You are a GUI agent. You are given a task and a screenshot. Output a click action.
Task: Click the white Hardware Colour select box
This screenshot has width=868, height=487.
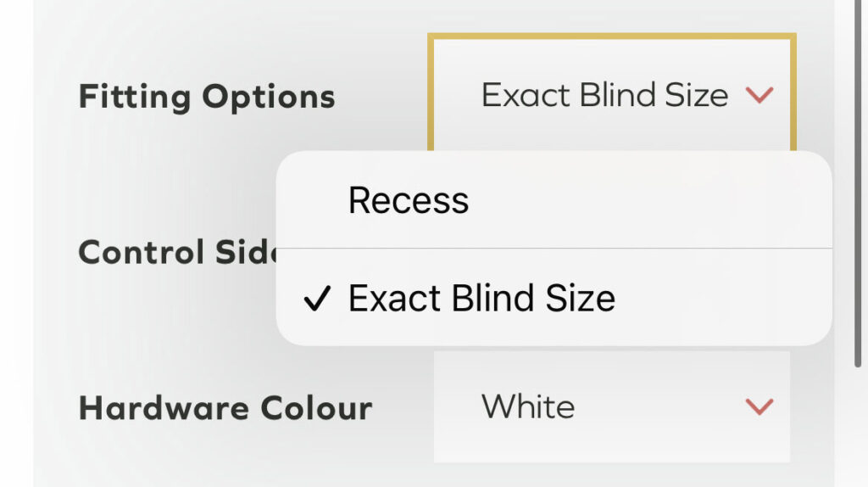tap(610, 407)
